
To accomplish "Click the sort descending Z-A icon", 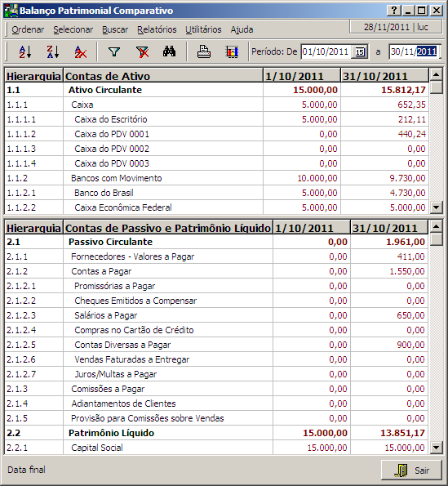I will click(53, 51).
